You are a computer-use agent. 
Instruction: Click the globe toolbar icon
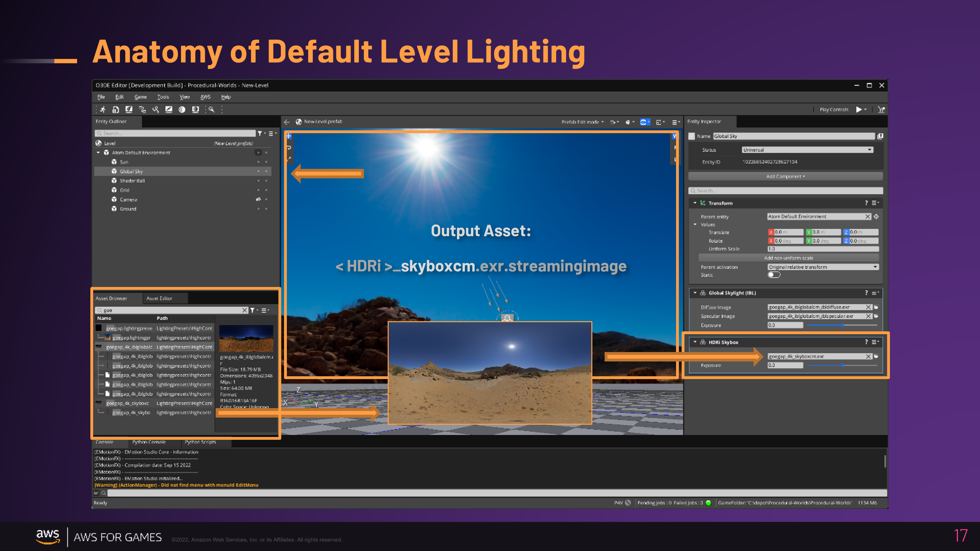(x=182, y=109)
